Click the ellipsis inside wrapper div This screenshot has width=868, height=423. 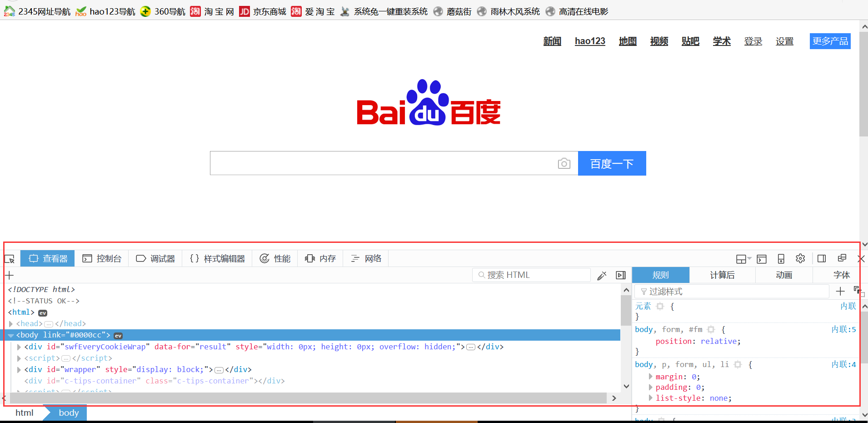click(219, 370)
